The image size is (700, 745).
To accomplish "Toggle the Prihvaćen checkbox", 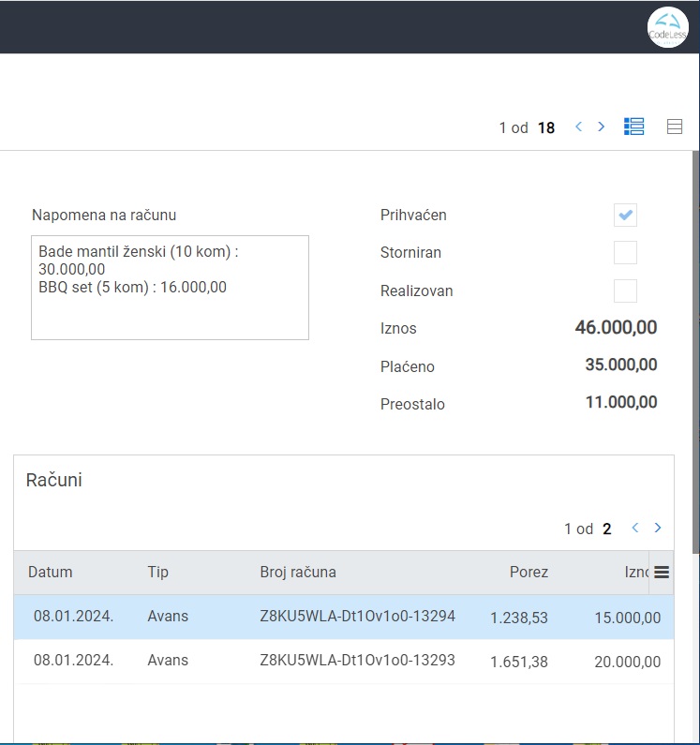I will (x=625, y=215).
